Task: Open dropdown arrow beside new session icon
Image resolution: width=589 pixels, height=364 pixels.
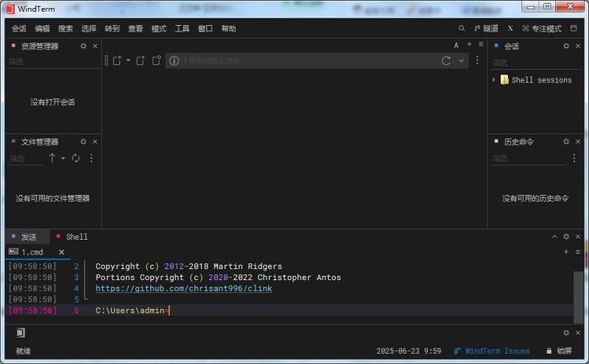Action: 128,60
